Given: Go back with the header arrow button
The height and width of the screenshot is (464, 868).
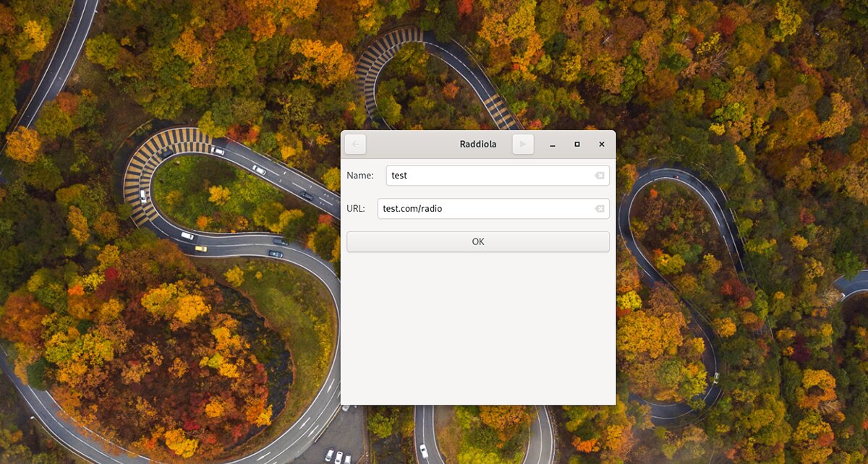Looking at the screenshot, I should (355, 144).
